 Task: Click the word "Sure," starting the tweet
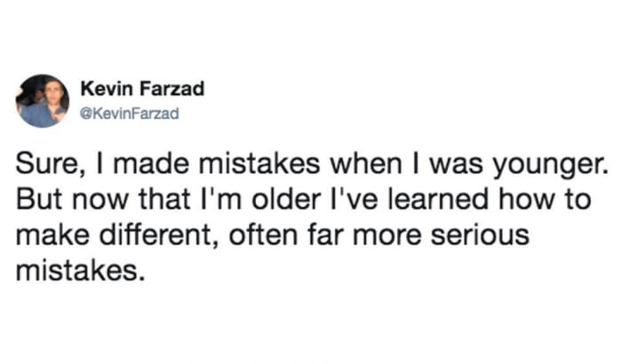pyautogui.click(x=48, y=163)
